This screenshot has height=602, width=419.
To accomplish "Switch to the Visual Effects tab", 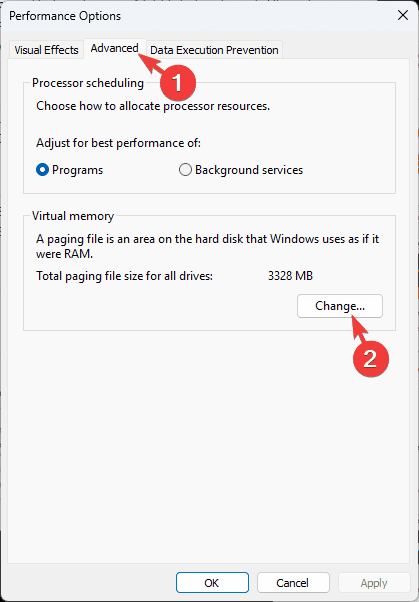I will point(46,50).
